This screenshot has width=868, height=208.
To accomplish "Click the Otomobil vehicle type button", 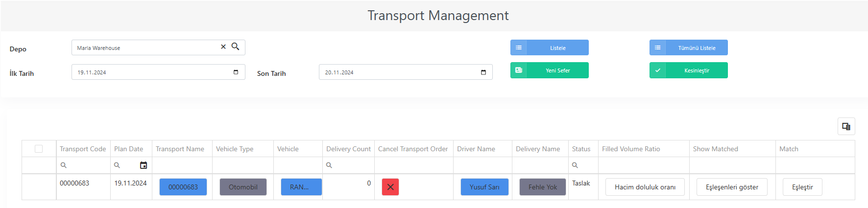I will pos(243,187).
